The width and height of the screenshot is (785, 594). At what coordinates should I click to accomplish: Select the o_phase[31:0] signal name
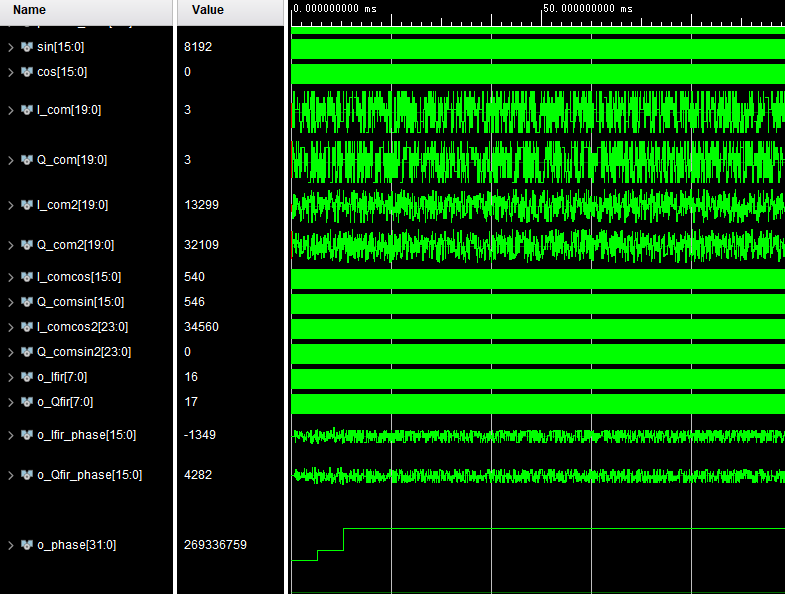[77, 545]
